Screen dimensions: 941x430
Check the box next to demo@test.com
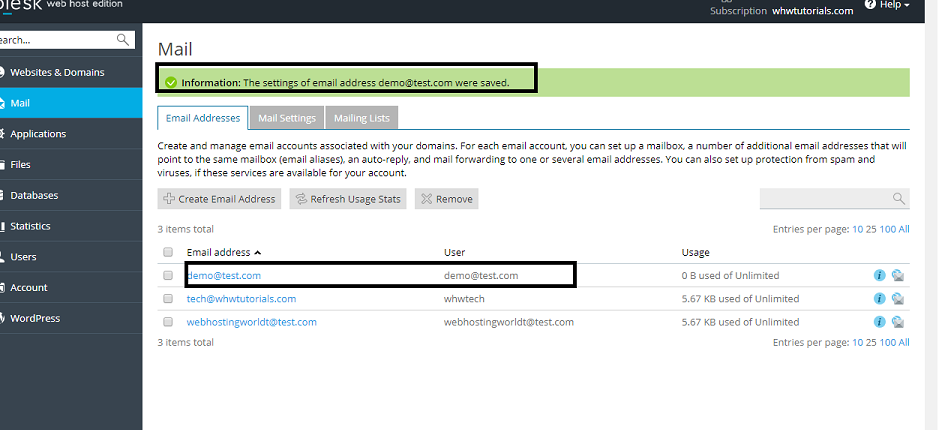168,276
